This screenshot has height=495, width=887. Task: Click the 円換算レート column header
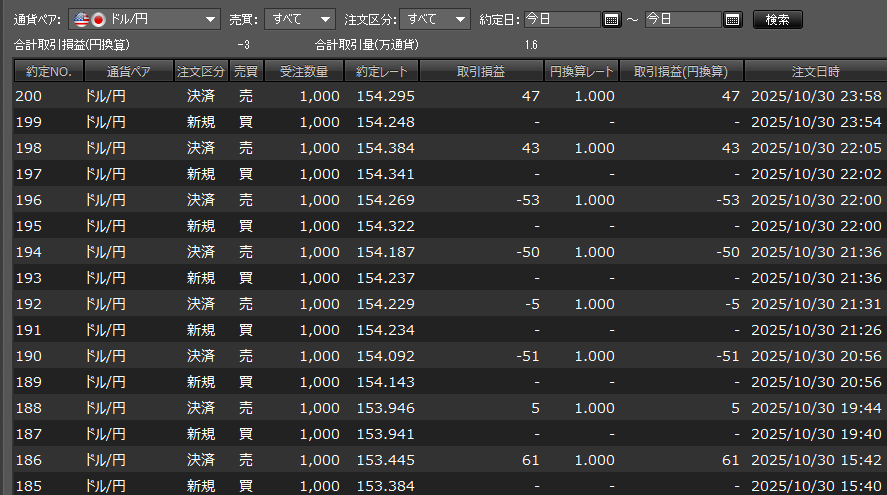pos(581,71)
